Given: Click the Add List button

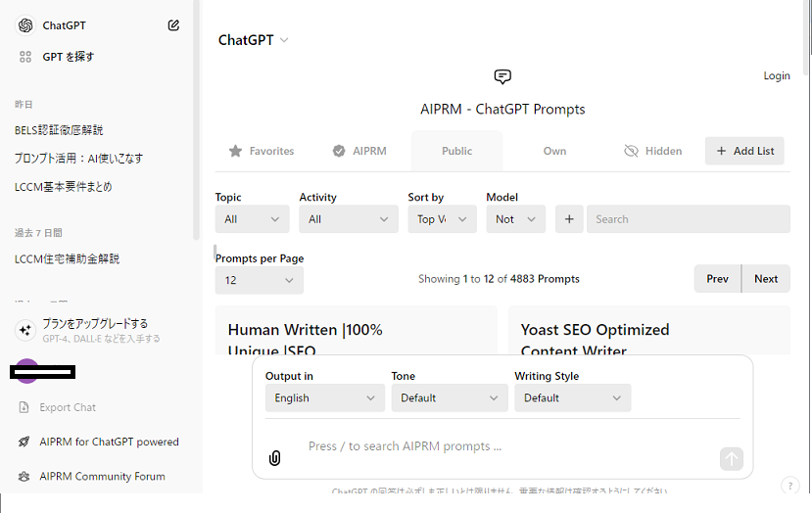Looking at the screenshot, I should [744, 151].
